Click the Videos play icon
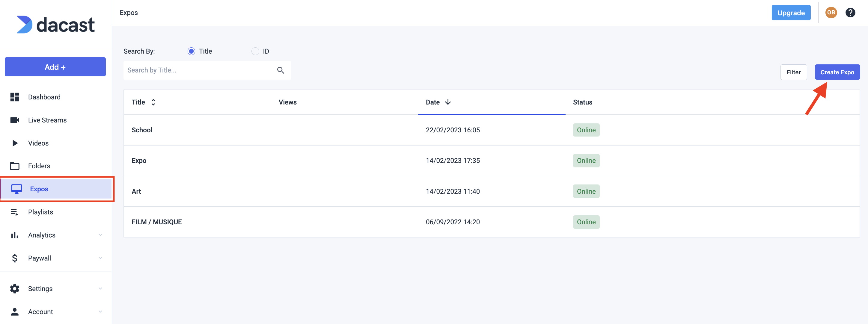The width and height of the screenshot is (868, 324). pos(15,143)
